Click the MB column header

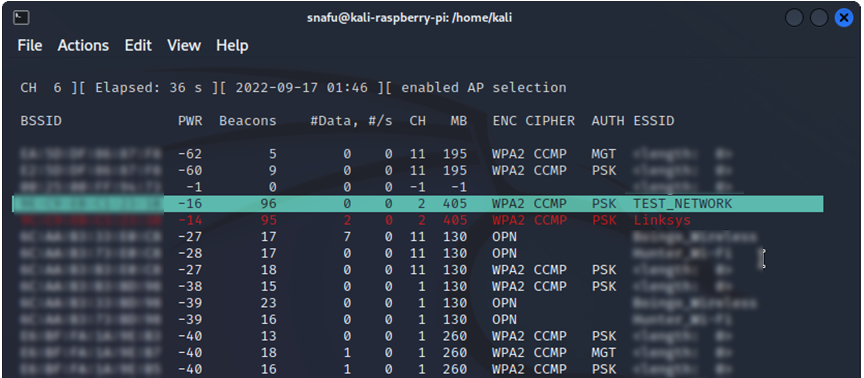click(458, 121)
